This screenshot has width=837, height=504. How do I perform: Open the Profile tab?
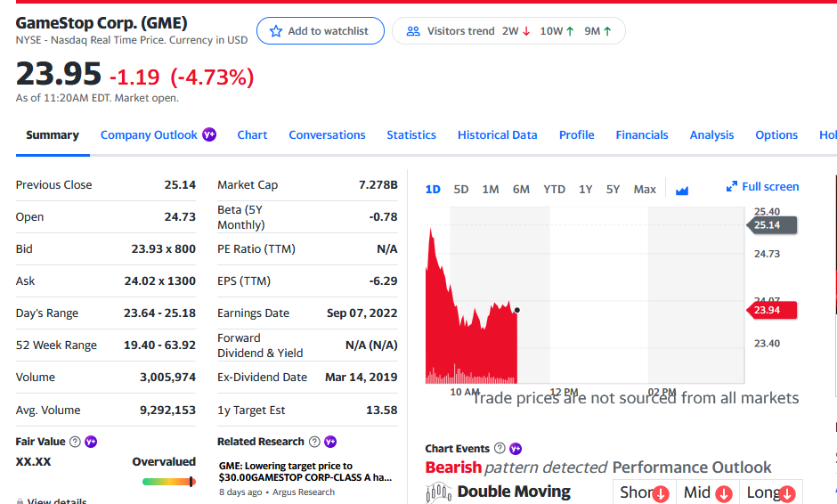[576, 135]
